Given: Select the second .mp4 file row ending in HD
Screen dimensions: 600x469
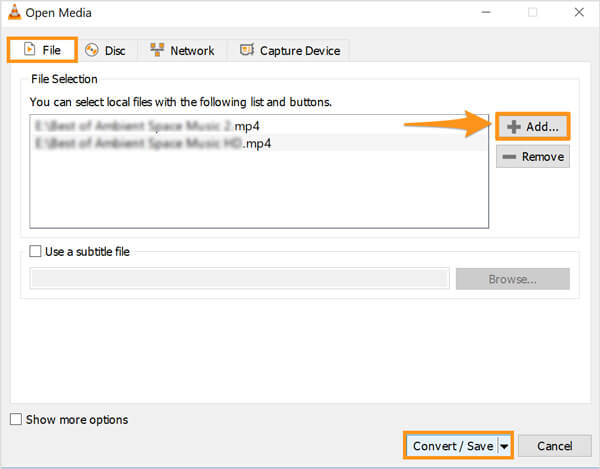Looking at the screenshot, I should tap(259, 143).
